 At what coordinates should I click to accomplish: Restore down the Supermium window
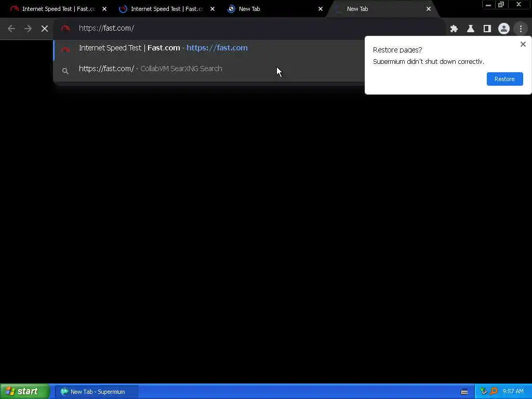coord(501,5)
